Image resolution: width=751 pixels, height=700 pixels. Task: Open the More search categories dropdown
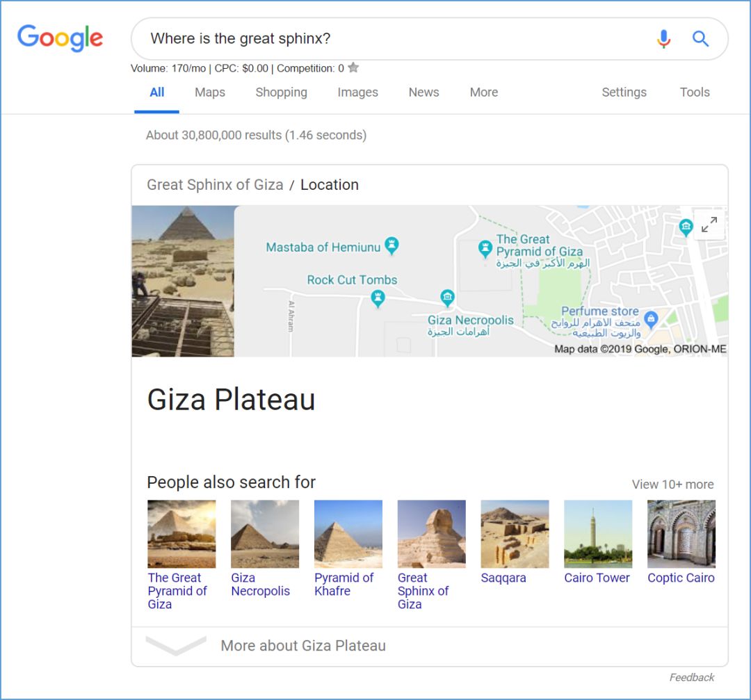tap(483, 92)
